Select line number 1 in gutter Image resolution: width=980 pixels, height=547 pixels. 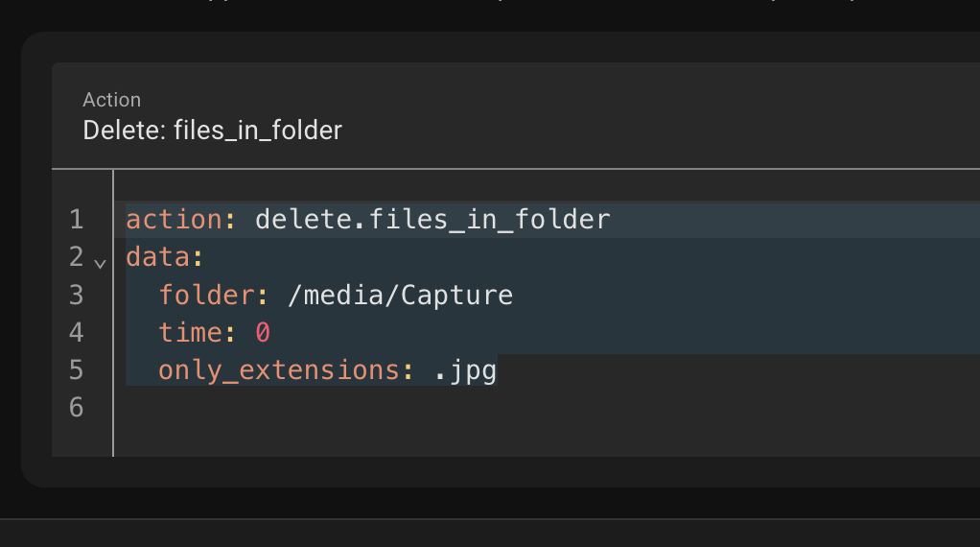click(77, 220)
